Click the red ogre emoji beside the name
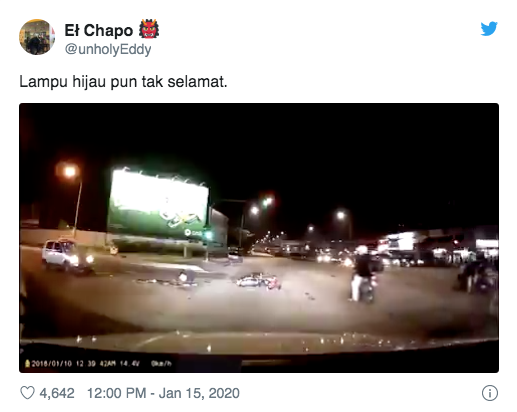Screen dimensions: 517x412 (149, 30)
